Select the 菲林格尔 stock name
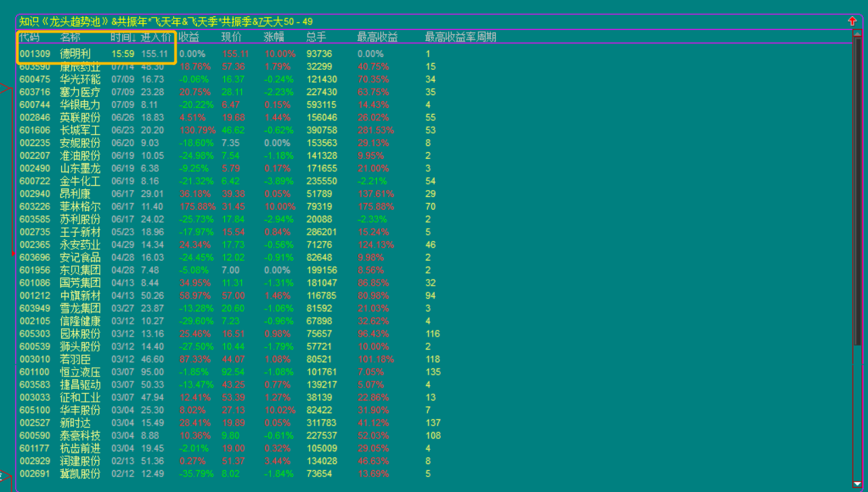Viewport: 868px width, 492px height. click(x=80, y=206)
